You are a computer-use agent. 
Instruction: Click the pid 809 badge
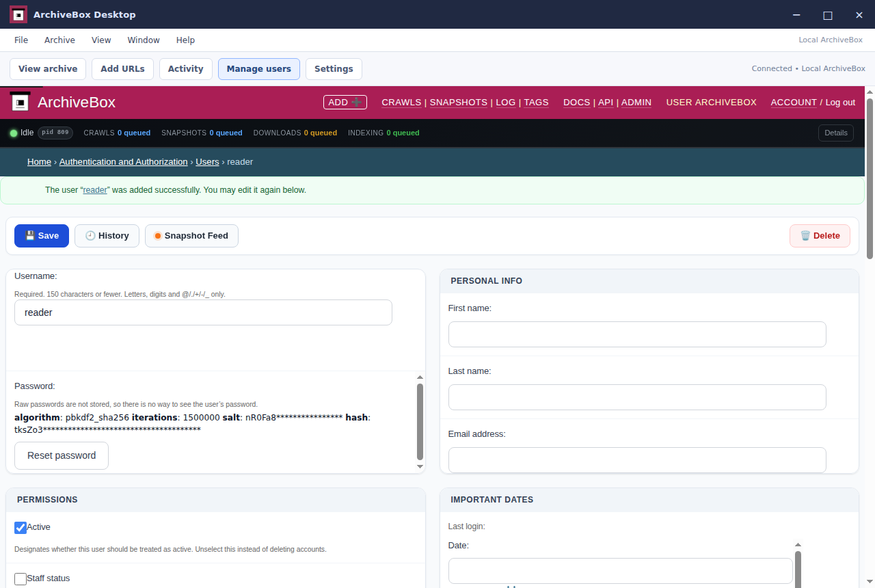(x=55, y=133)
